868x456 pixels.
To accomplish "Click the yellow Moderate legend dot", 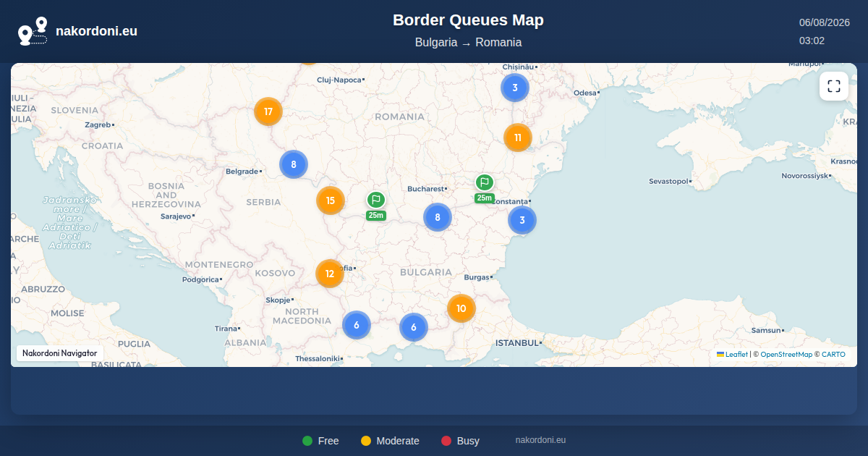I will (x=366, y=441).
